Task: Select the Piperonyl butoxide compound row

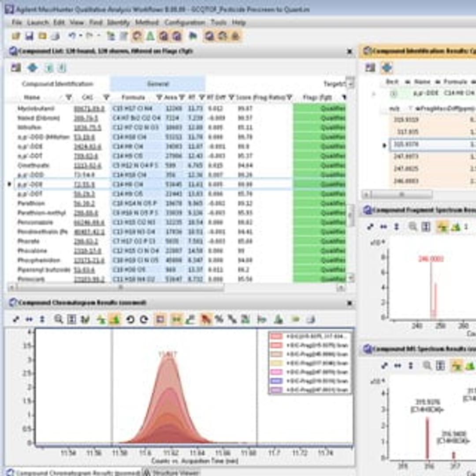Action: tap(179, 270)
